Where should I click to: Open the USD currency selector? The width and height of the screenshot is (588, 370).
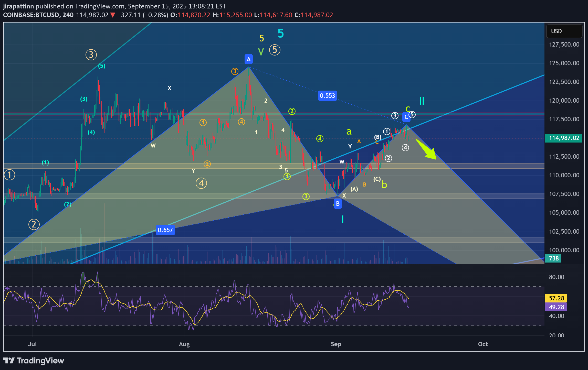(x=564, y=31)
